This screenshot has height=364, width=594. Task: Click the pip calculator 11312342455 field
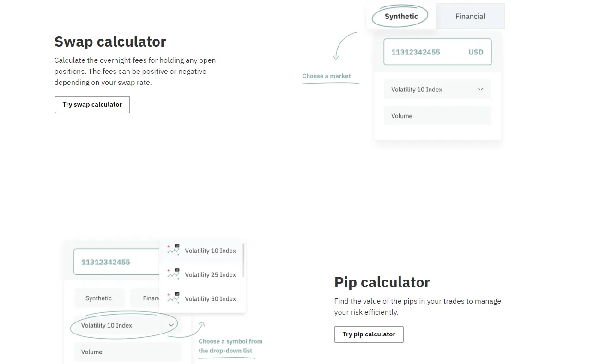click(116, 262)
